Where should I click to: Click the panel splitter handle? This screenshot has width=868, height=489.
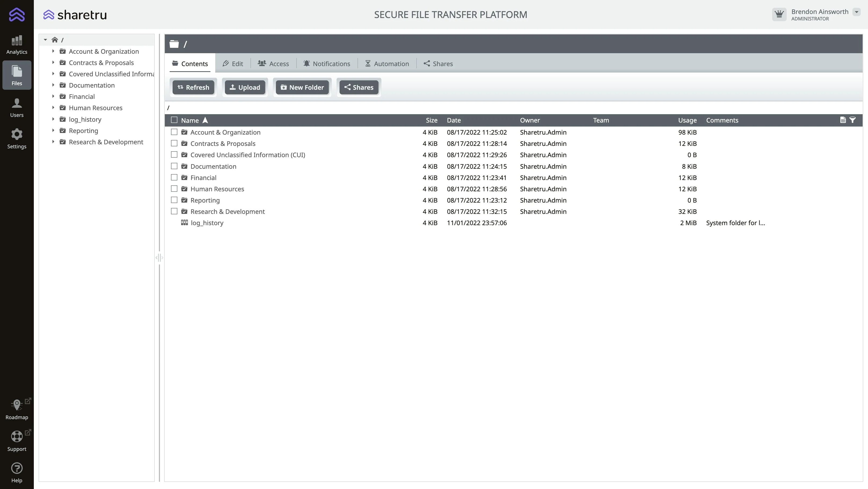click(x=159, y=258)
